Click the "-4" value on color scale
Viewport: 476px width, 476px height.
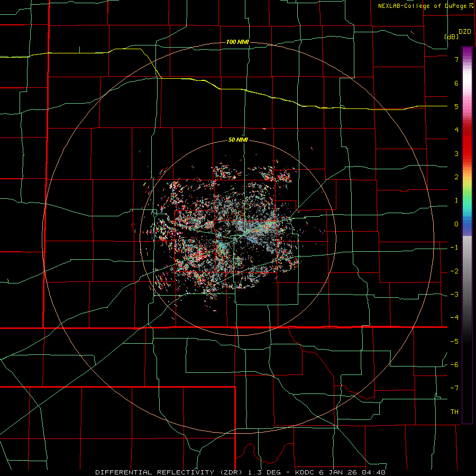(454, 318)
